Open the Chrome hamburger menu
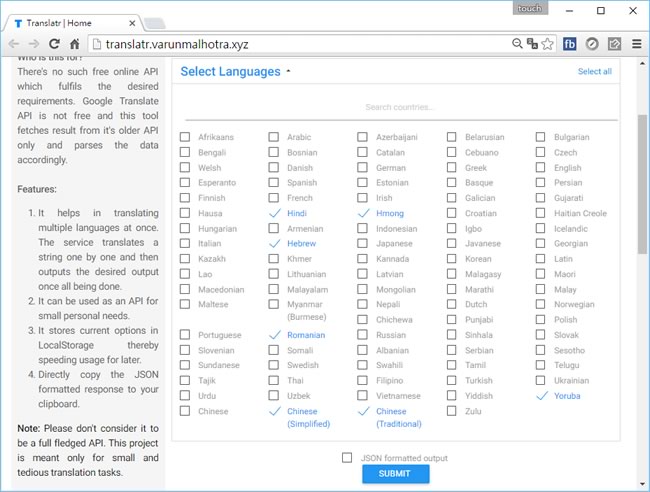The height and width of the screenshot is (492, 650). [x=636, y=44]
